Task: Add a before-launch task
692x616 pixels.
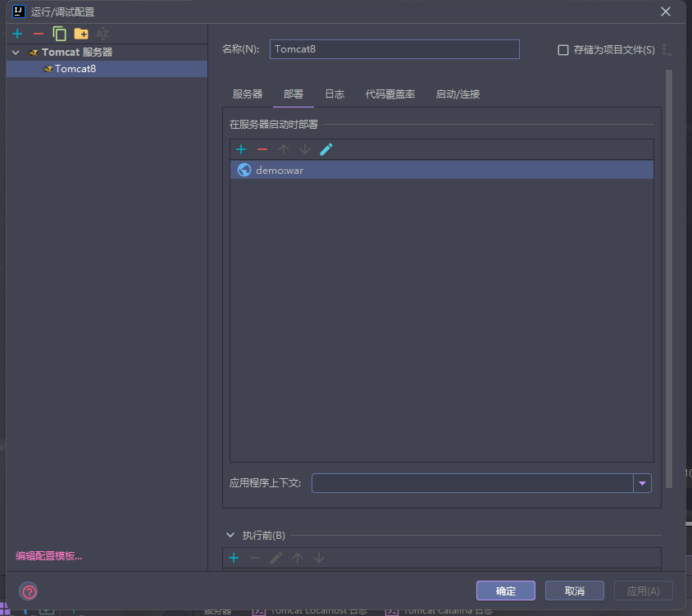Action: point(234,558)
